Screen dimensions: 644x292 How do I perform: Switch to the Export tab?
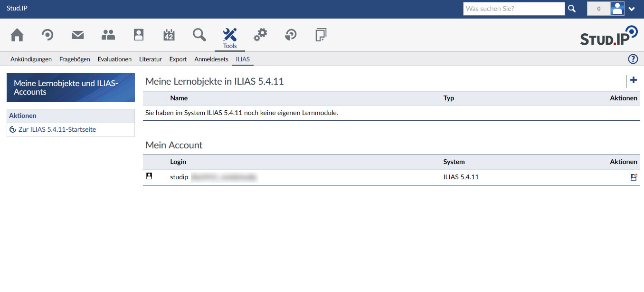(178, 59)
